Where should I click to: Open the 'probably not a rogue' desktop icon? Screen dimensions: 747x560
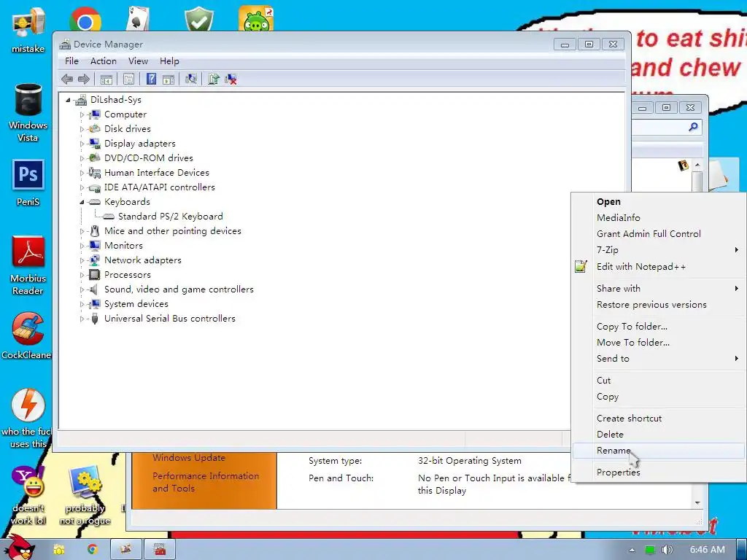(85, 495)
